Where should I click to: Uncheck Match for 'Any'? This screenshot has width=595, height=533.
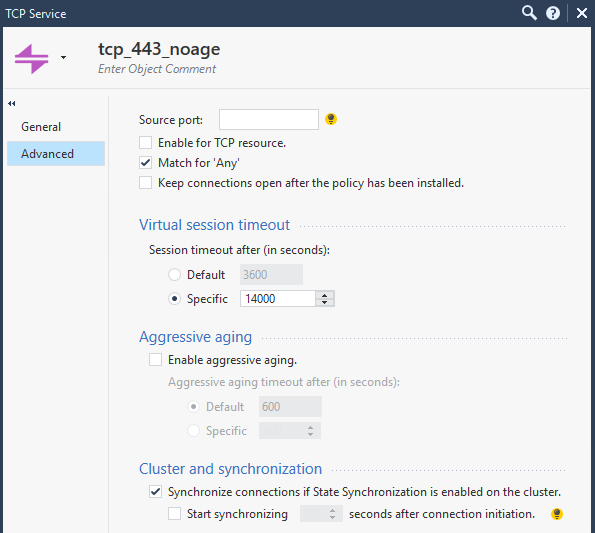point(145,163)
